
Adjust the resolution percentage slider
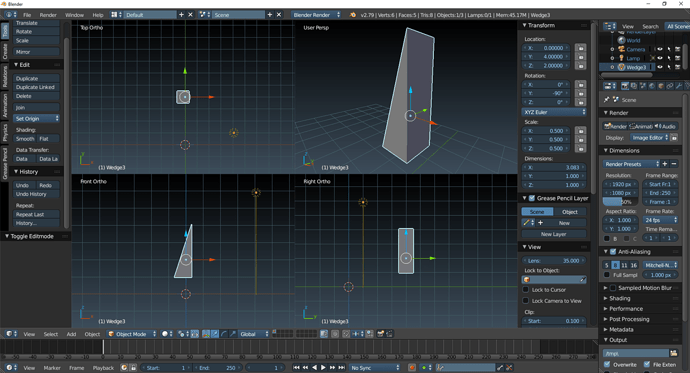pyautogui.click(x=620, y=202)
